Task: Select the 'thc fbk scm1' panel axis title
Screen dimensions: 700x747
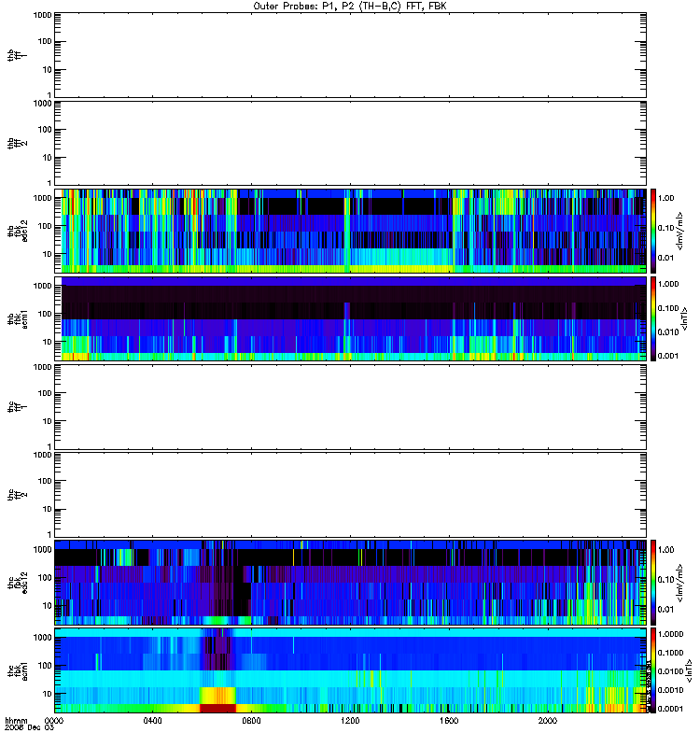Action: coord(17,670)
